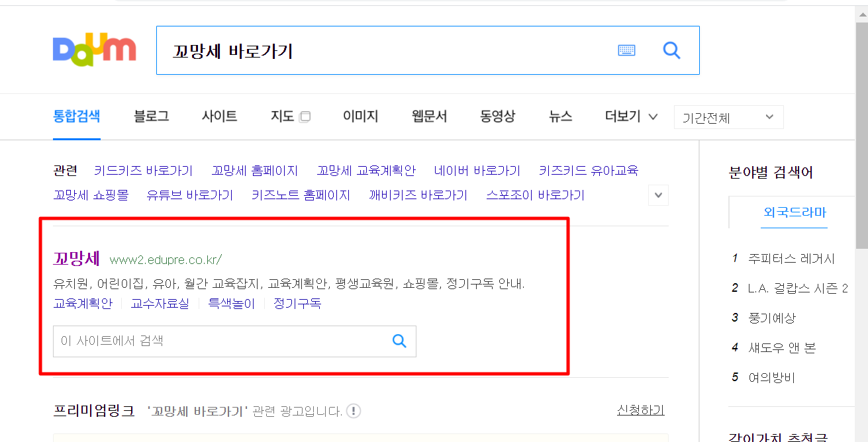
Task: Open the 특색놀이 sublink
Action: point(231,304)
